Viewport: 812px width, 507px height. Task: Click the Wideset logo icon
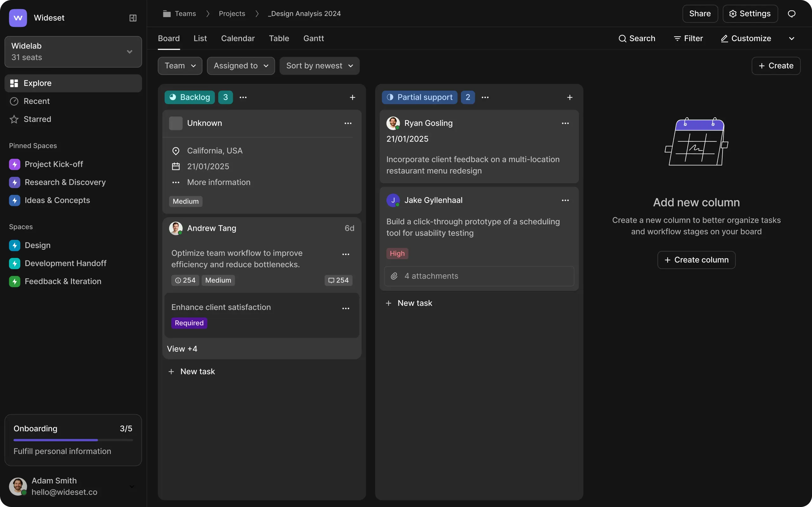coord(18,18)
